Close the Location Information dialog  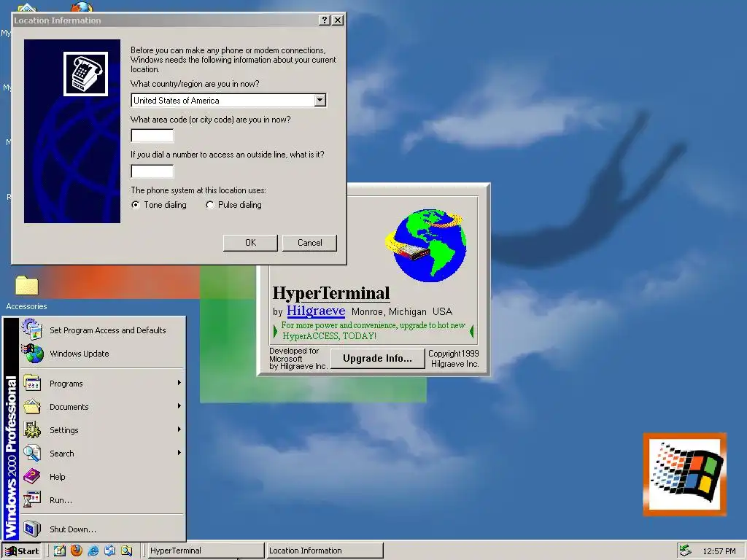point(338,20)
